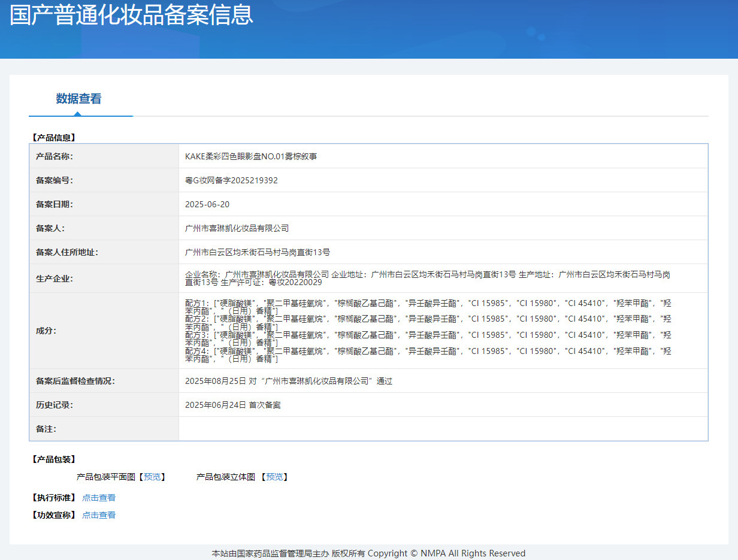Click the 备案后监督检查情况 result text
738x560 pixels.
click(x=289, y=381)
